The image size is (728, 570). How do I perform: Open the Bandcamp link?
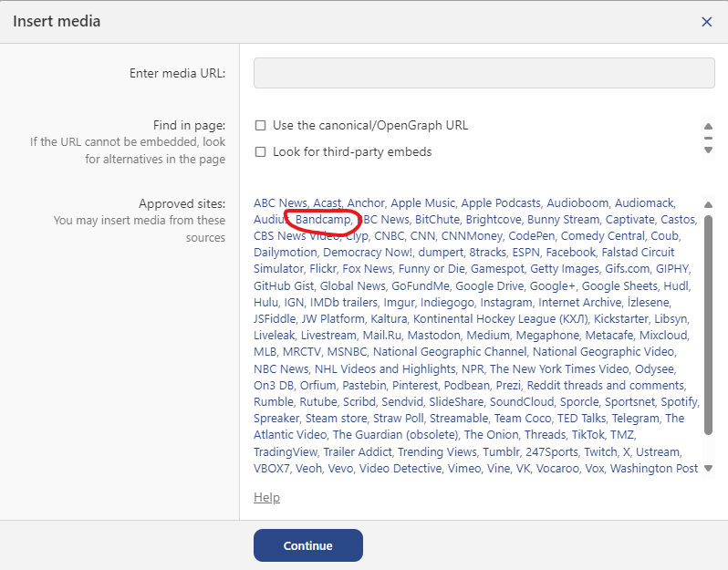point(323,219)
